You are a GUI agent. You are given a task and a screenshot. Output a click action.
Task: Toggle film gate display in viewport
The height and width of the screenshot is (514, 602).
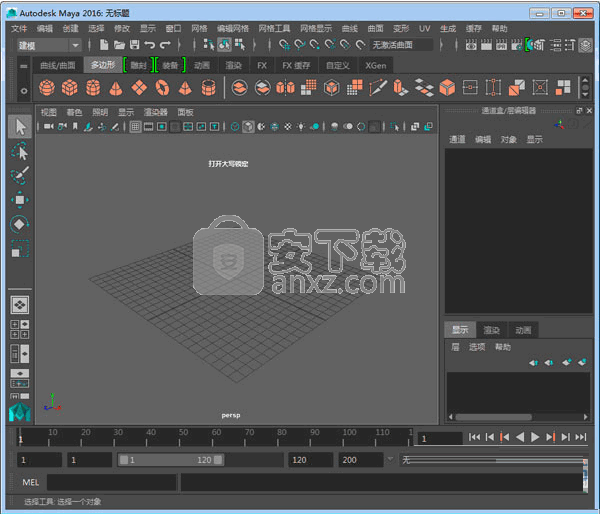point(148,126)
